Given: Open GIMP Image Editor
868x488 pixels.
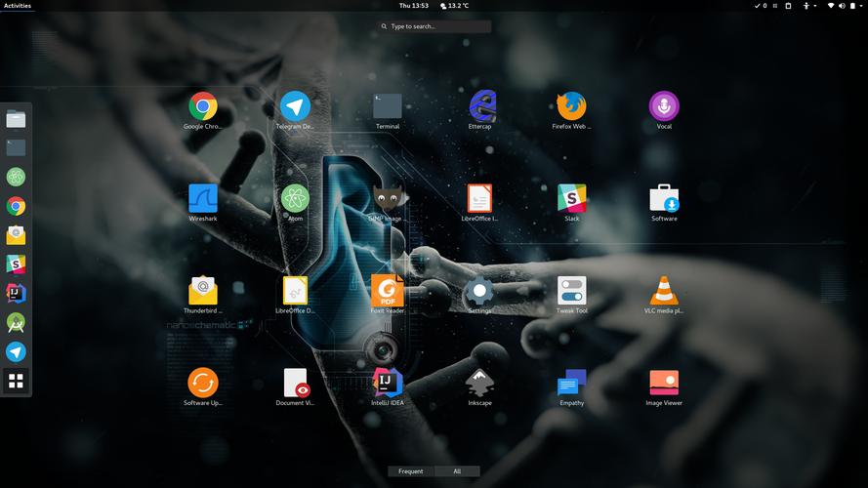Looking at the screenshot, I should 388,202.
